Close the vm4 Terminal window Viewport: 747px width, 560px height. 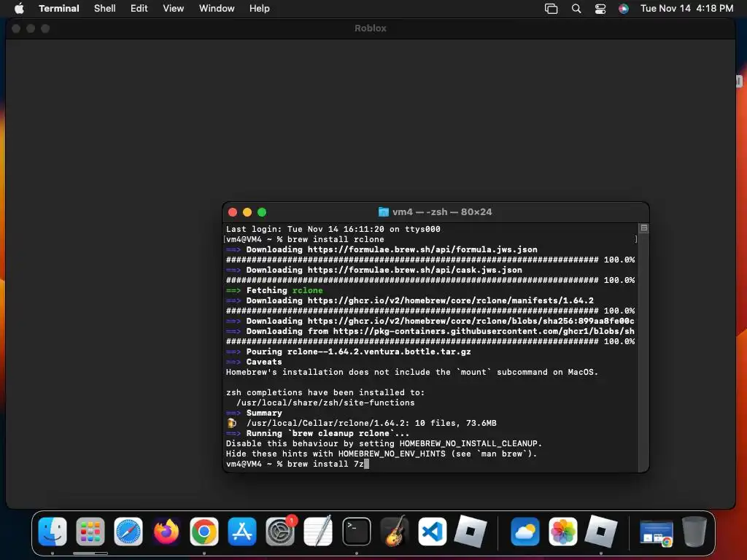(x=233, y=212)
